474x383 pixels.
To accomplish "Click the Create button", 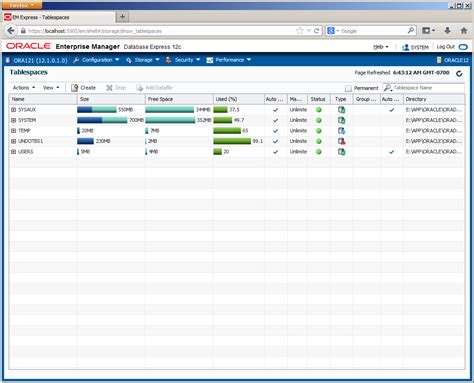I will pyautogui.click(x=84, y=88).
